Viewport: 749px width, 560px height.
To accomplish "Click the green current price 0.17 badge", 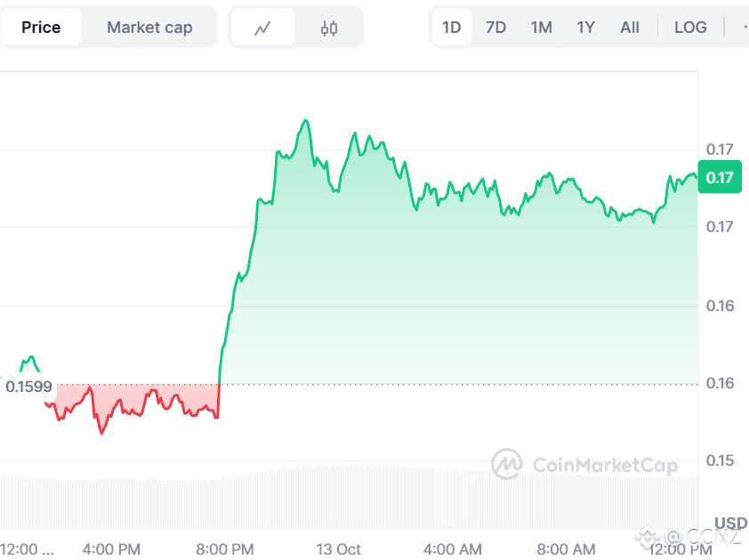I will coord(720,177).
